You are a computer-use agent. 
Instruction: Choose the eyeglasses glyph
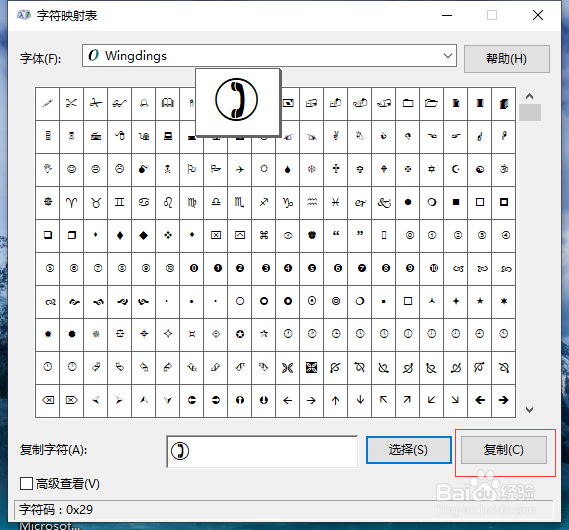tap(120, 104)
